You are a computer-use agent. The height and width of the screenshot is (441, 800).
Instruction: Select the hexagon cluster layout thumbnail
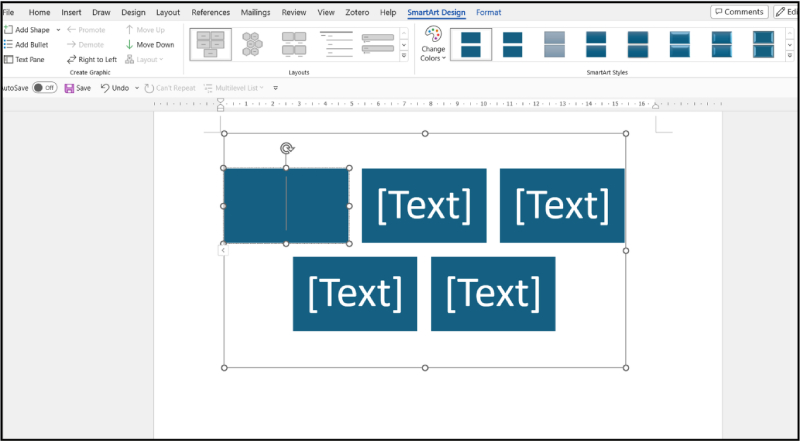(252, 44)
